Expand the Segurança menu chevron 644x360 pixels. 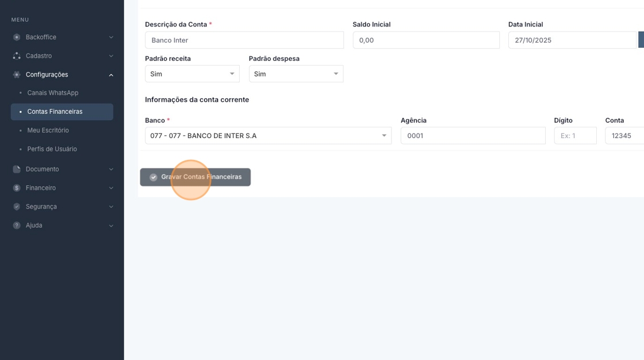[x=111, y=206]
